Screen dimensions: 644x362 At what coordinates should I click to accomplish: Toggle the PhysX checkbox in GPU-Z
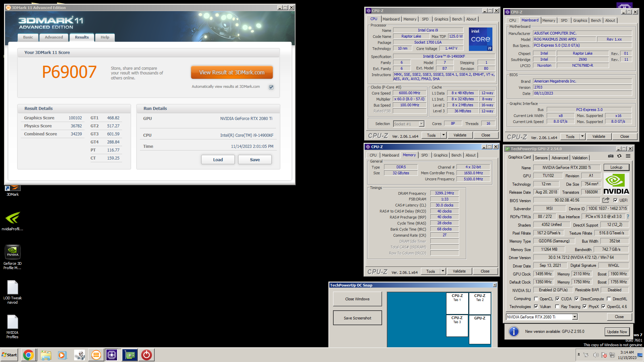tap(585, 306)
